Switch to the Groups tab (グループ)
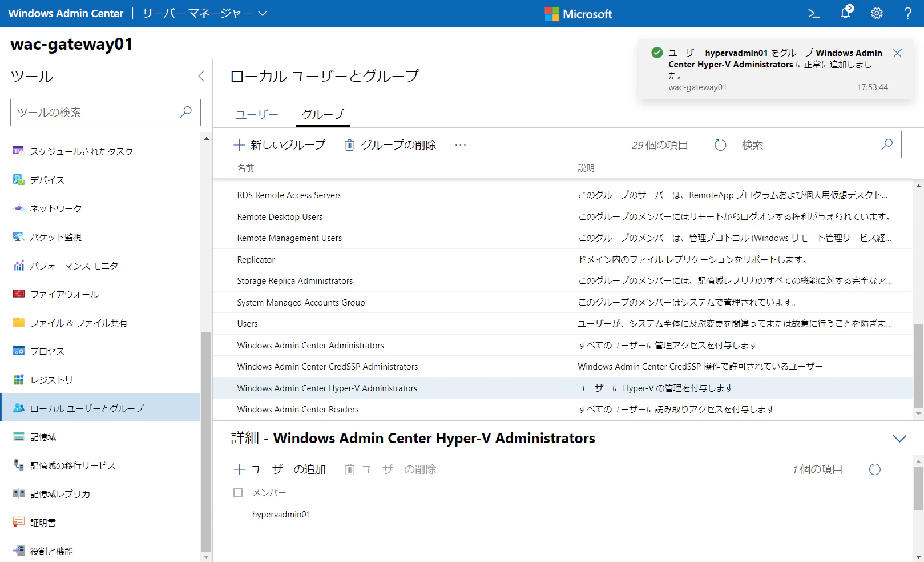Image resolution: width=924 pixels, height=562 pixels. click(x=322, y=115)
